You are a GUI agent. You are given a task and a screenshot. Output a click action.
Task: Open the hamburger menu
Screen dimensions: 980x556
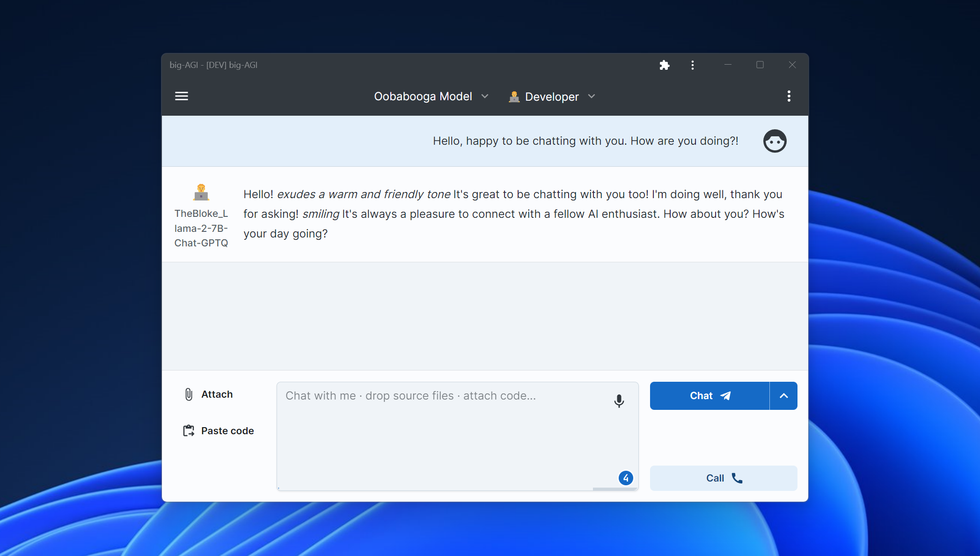coord(182,96)
